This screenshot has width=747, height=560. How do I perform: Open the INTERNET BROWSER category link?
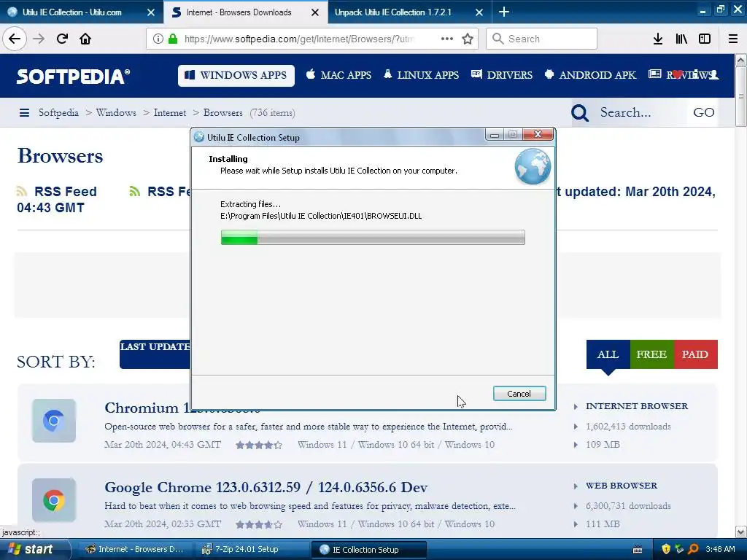637,406
